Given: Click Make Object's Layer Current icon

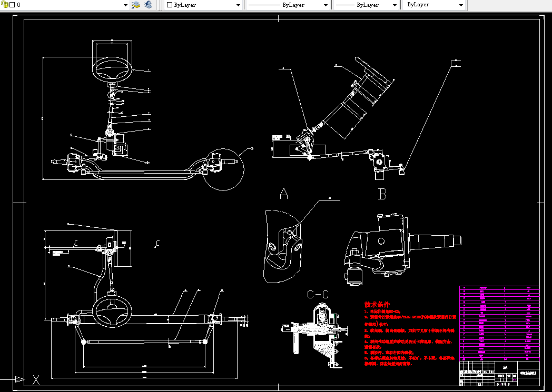Looking at the screenshot, I should point(135,5).
